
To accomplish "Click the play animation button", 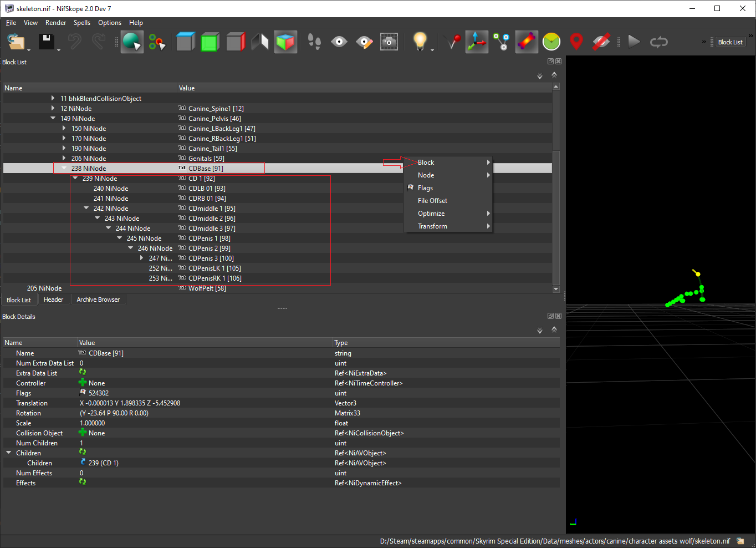I will tap(634, 42).
